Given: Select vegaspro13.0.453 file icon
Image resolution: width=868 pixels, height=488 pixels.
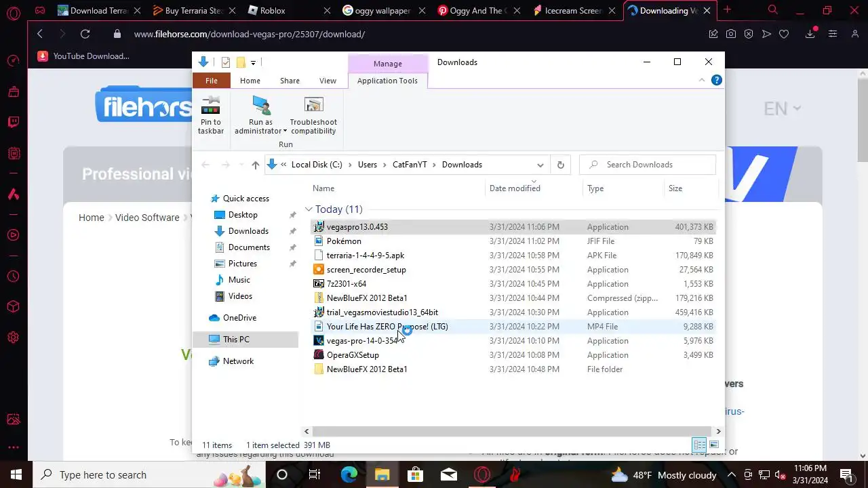Looking at the screenshot, I should [319, 227].
